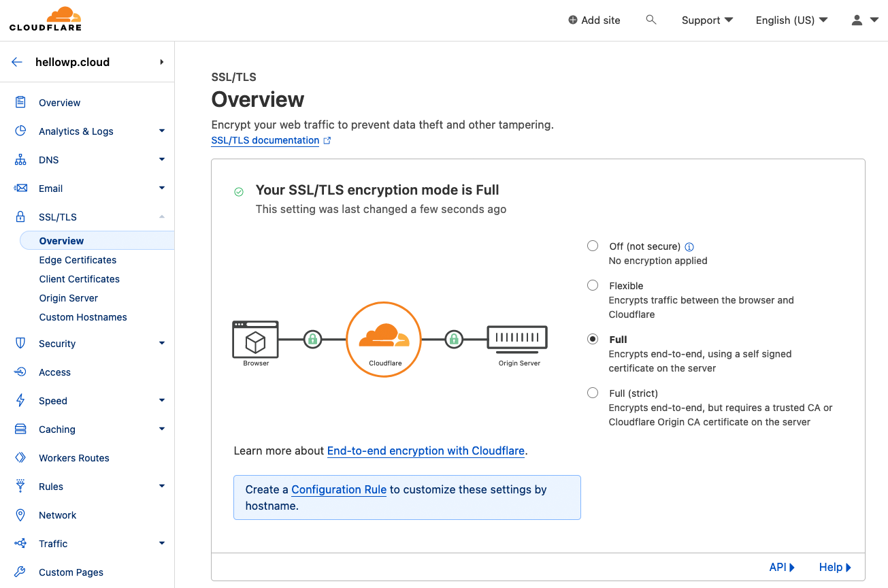Click the Speed lightning bolt icon

point(20,400)
